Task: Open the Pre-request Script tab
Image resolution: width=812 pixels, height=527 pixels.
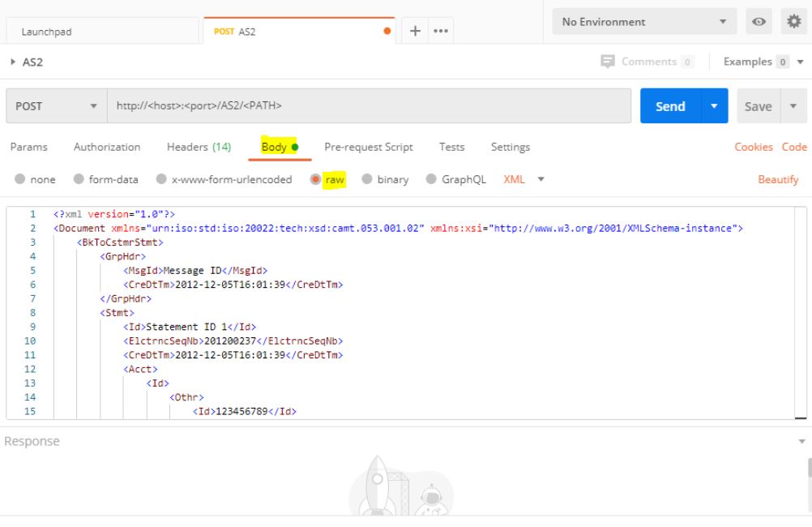Action: coord(368,147)
